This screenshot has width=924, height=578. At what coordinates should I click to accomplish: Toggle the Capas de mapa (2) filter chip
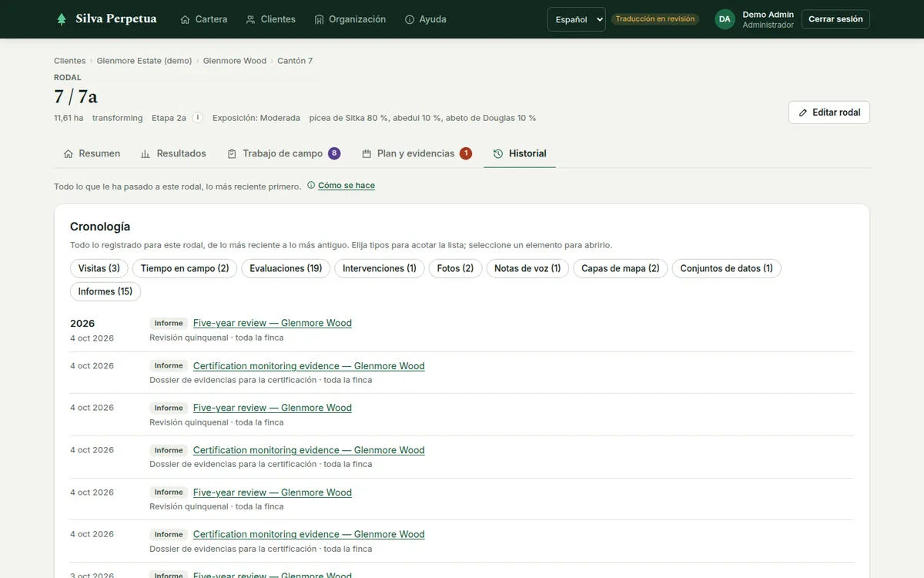tap(621, 268)
